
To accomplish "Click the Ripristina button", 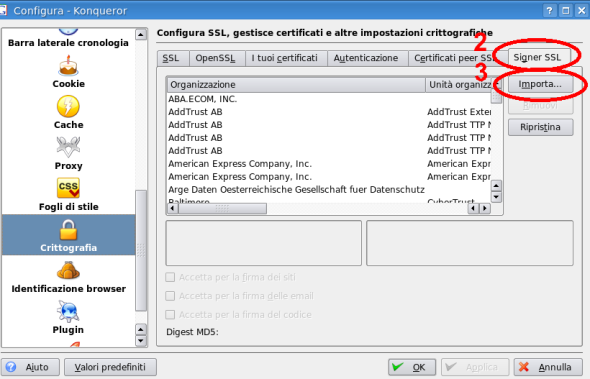I will (540, 127).
